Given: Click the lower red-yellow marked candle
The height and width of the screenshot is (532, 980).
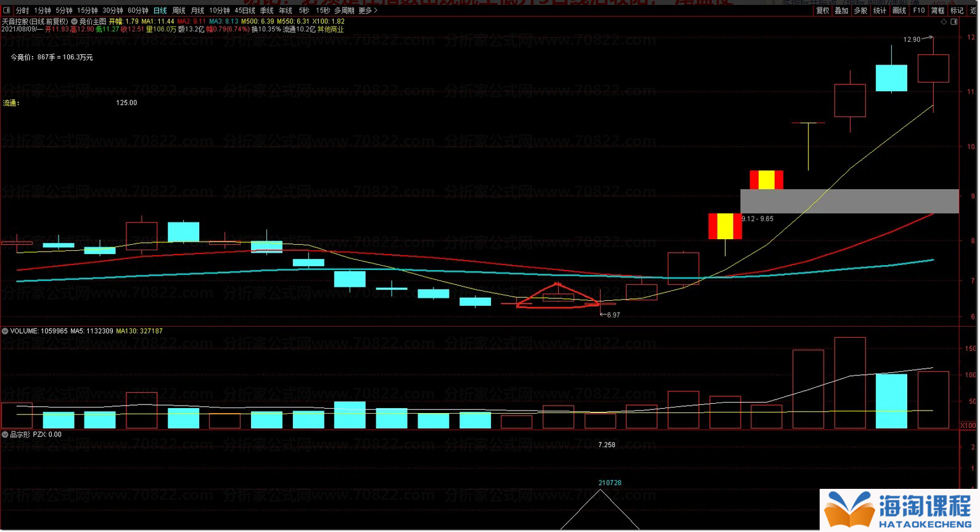Looking at the screenshot, I should (x=725, y=226).
